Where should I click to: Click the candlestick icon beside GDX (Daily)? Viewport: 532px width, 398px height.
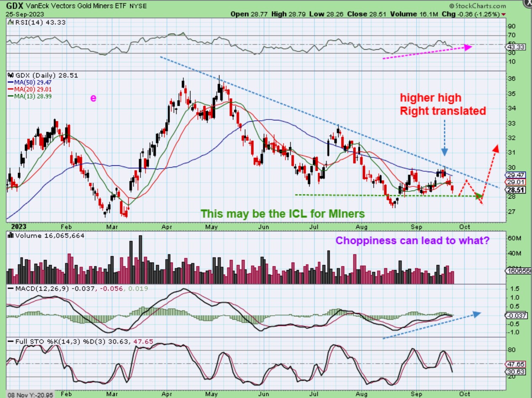click(x=11, y=75)
